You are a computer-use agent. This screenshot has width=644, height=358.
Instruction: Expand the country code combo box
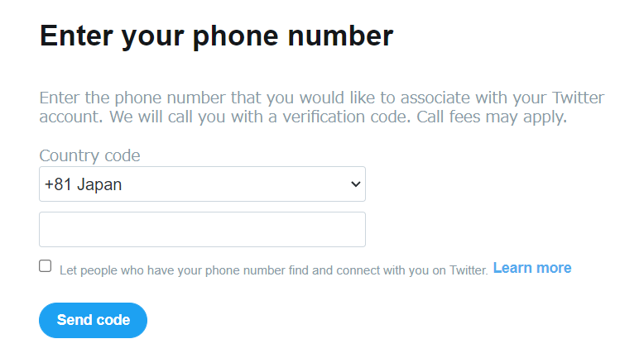[x=202, y=184]
